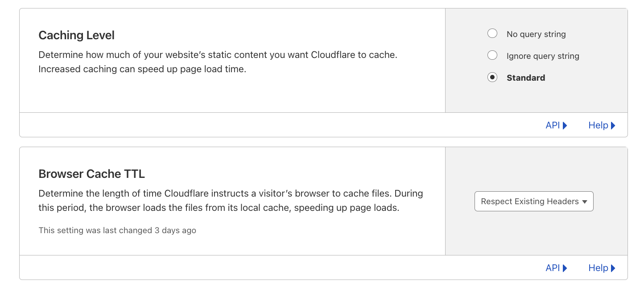Click the dropdown chevron on Respect Existing Headers
This screenshot has height=288, width=644.
pyautogui.click(x=585, y=201)
